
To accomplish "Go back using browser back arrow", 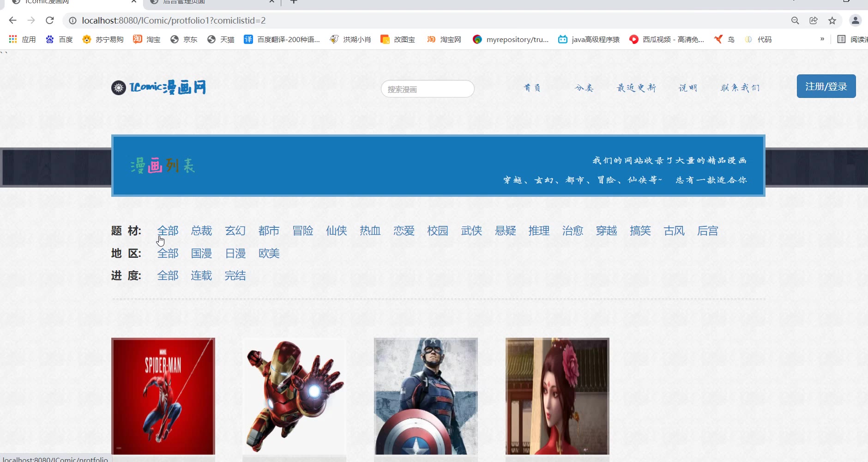I will pyautogui.click(x=12, y=20).
